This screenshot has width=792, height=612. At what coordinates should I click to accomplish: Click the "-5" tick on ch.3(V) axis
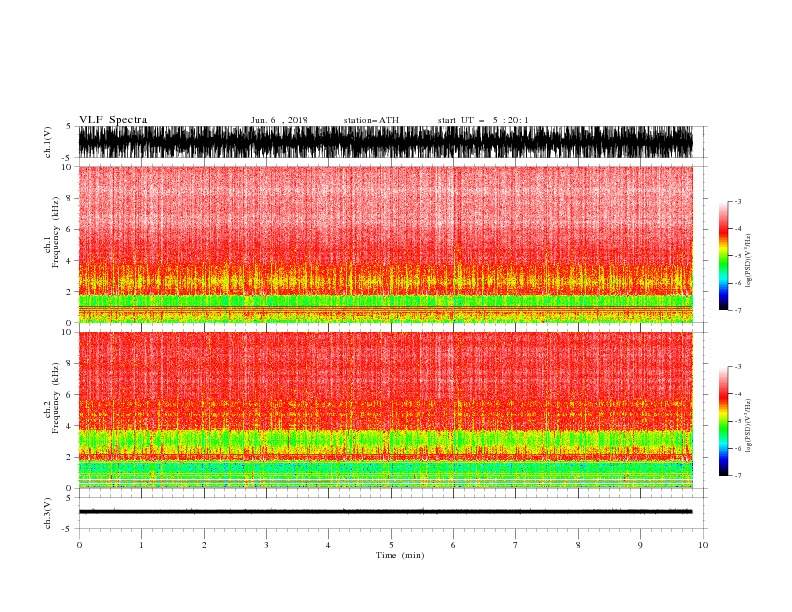[68, 529]
